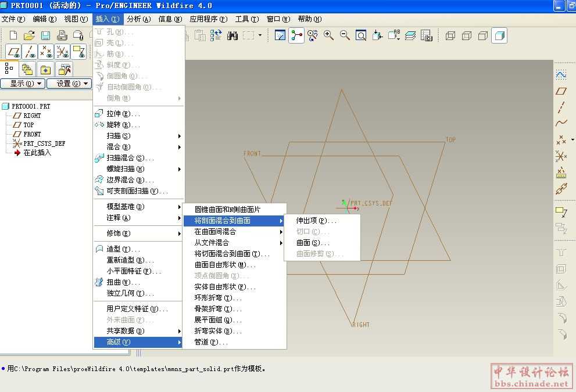Switch to Hidden Line display style
The image size is (576, 392).
pos(467,35)
